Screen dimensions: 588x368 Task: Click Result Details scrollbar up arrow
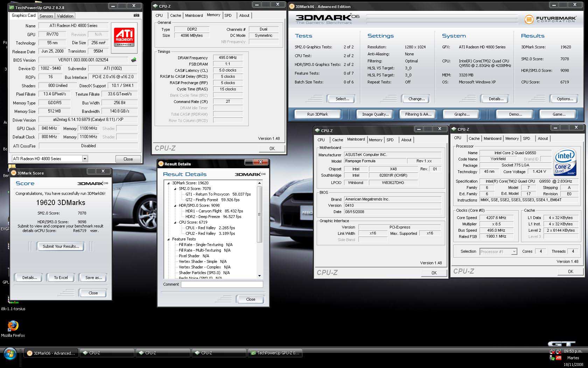tap(259, 183)
